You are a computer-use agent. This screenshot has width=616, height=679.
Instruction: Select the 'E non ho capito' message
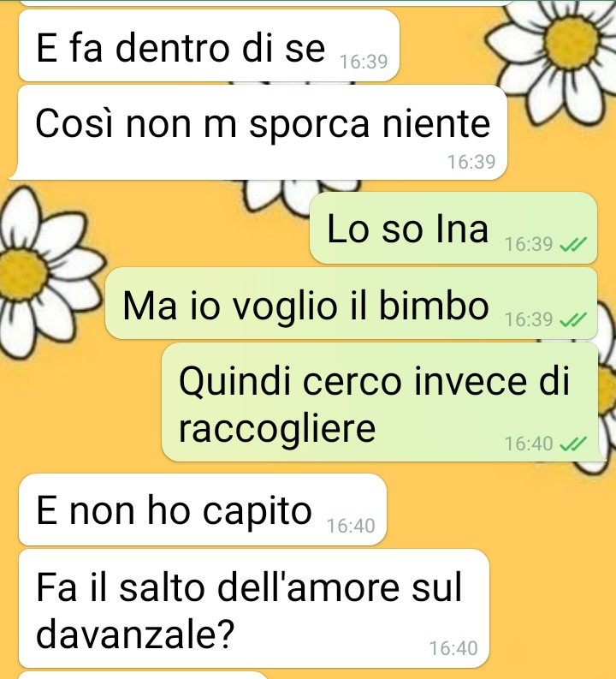(203, 509)
